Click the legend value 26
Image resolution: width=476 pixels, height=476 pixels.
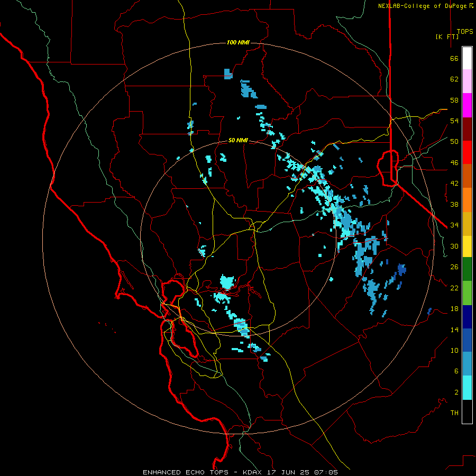pos(454,267)
